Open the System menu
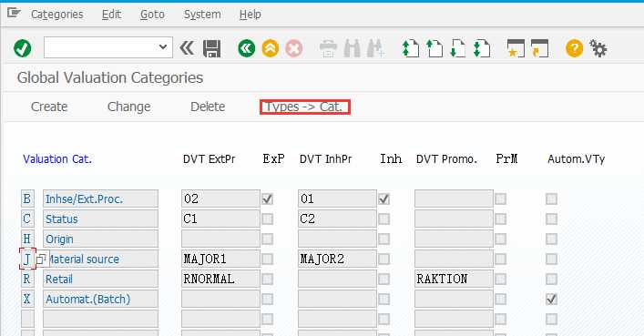The image size is (644, 336). pos(202,15)
